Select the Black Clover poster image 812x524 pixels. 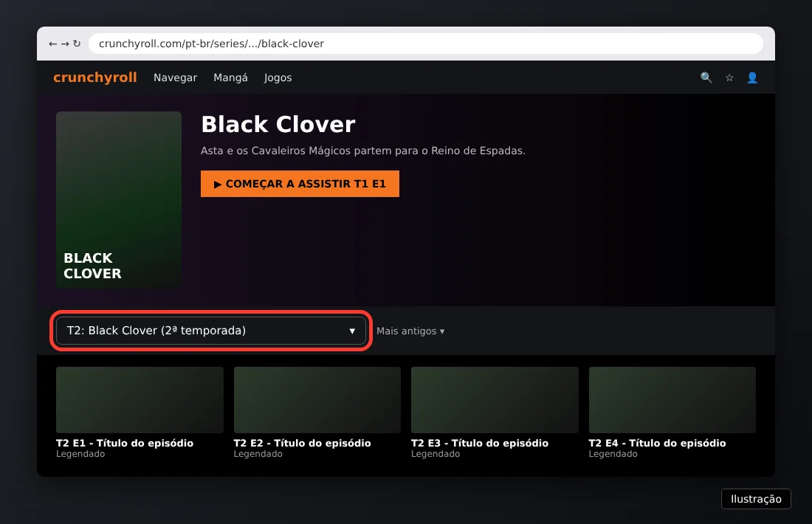click(119, 200)
